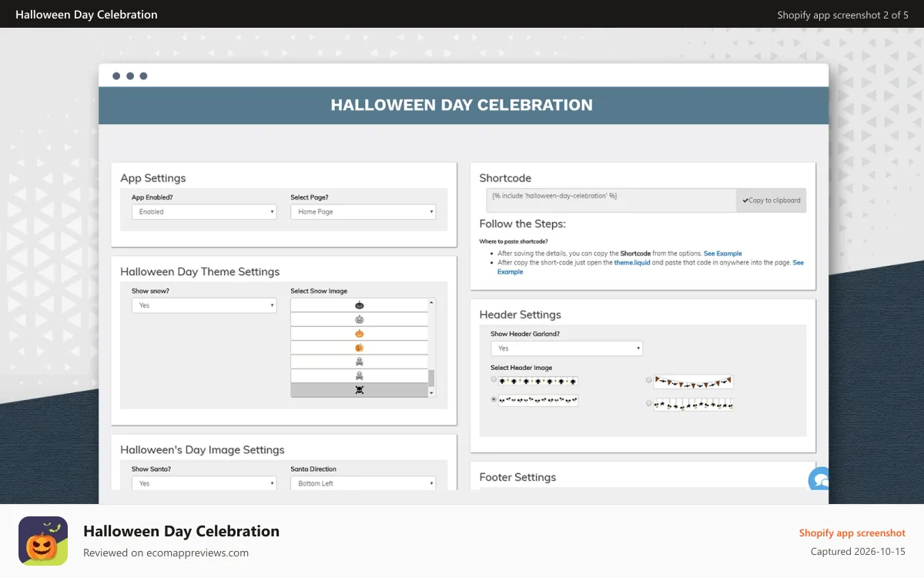Select the spider garland header radio button

[x=494, y=379]
